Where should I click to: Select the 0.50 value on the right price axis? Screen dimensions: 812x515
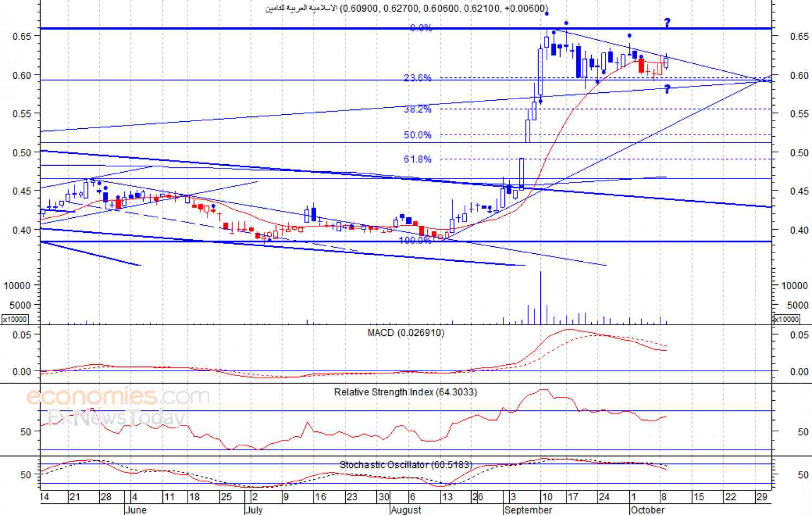800,153
